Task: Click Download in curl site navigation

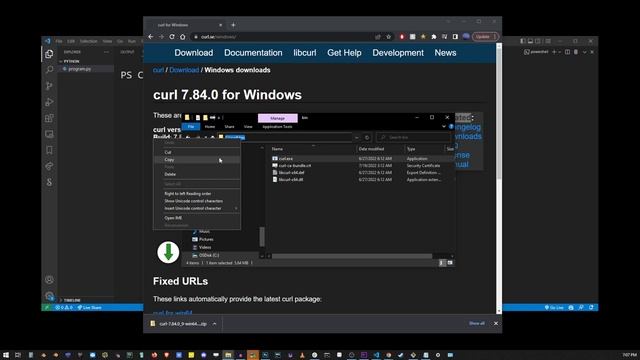Action: [194, 53]
